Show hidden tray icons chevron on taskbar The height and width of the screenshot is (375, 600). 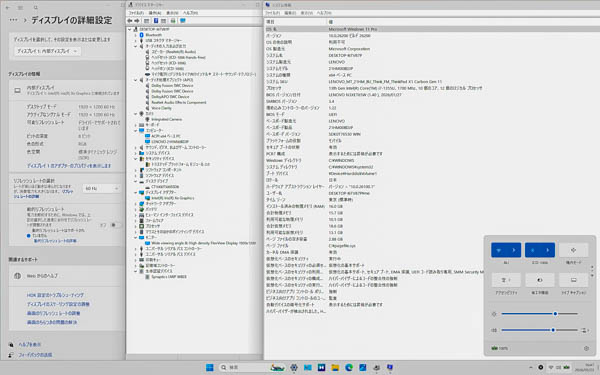(531, 368)
